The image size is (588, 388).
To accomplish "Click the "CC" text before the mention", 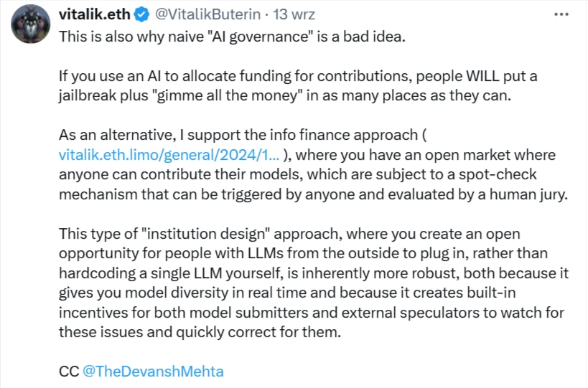I will pyautogui.click(x=68, y=371).
